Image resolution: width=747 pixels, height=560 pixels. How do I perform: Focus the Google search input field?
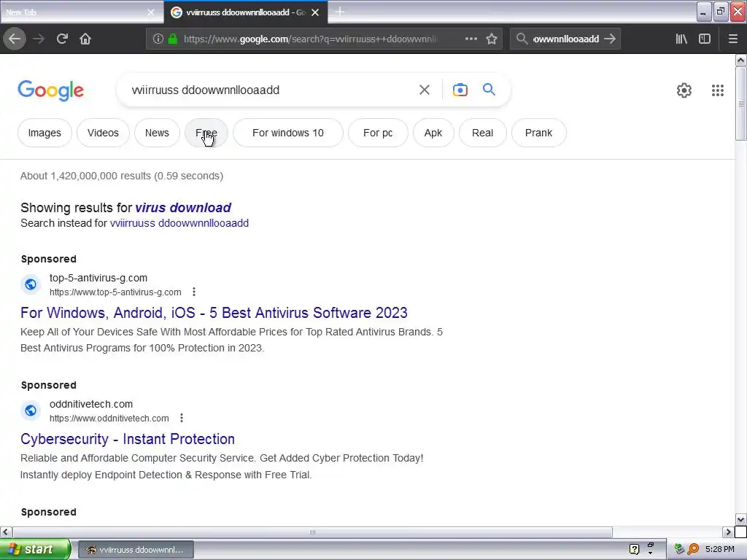pyautogui.click(x=271, y=90)
